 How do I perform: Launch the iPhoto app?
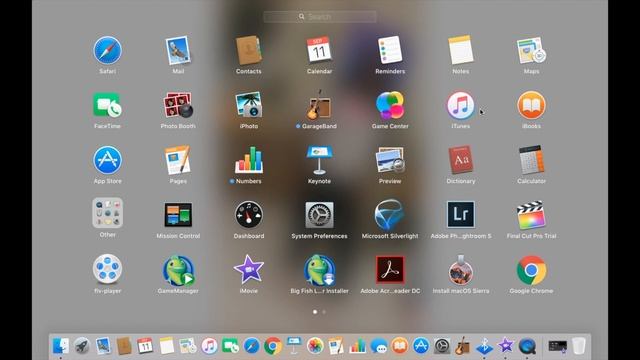coord(249,105)
